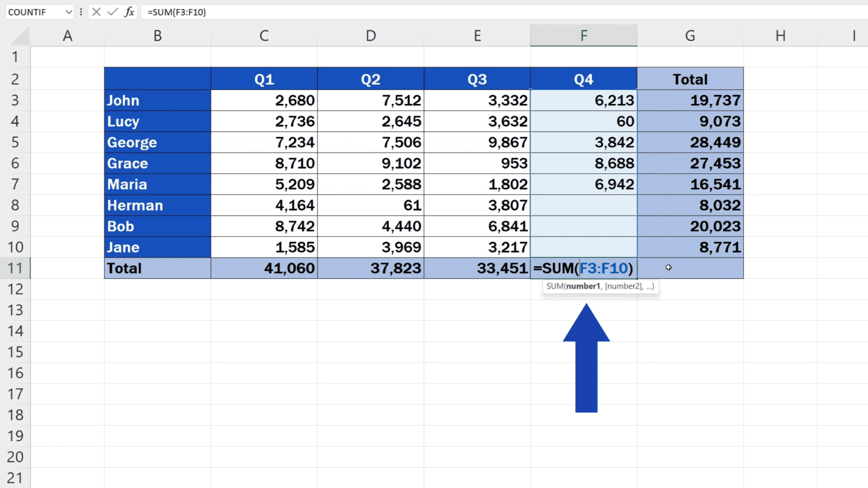The image size is (868, 488).
Task: Select empty Q4 cell for Herman
Action: click(583, 206)
